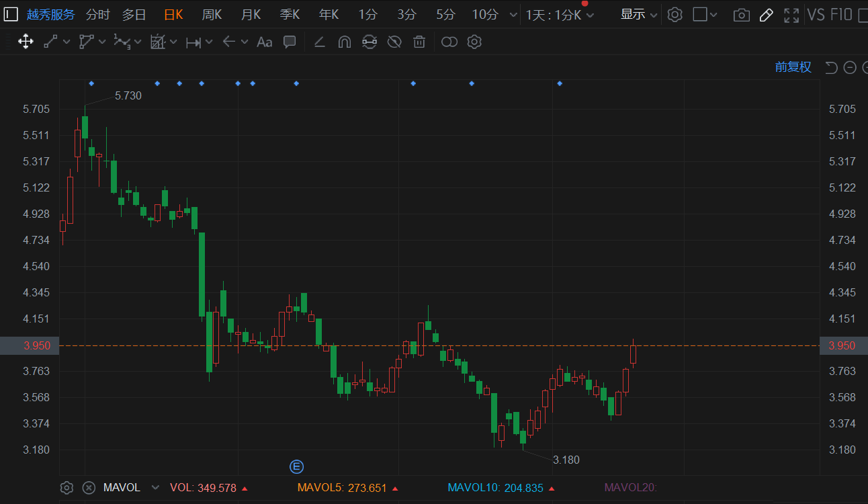The width and height of the screenshot is (868, 504).
Task: Click the E event marker on timeline
Action: pyautogui.click(x=296, y=466)
